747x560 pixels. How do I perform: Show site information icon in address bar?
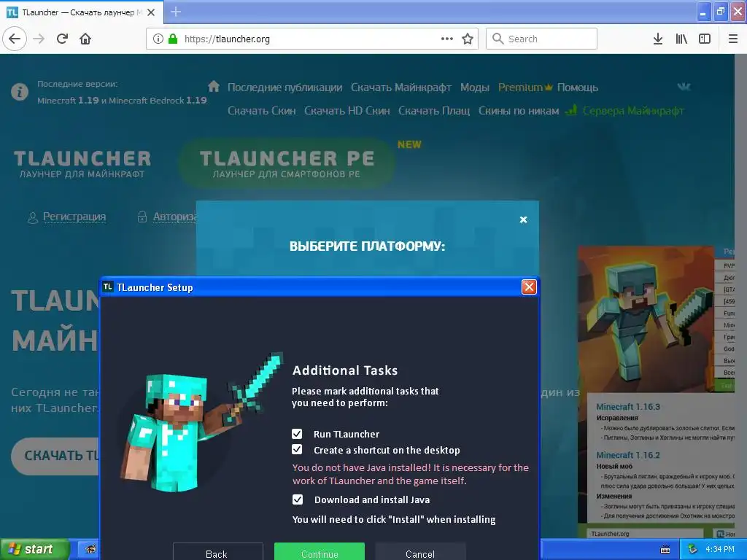click(158, 39)
